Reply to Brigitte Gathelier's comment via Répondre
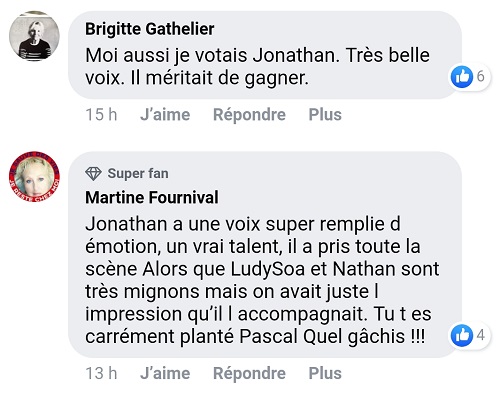 [x=249, y=115]
